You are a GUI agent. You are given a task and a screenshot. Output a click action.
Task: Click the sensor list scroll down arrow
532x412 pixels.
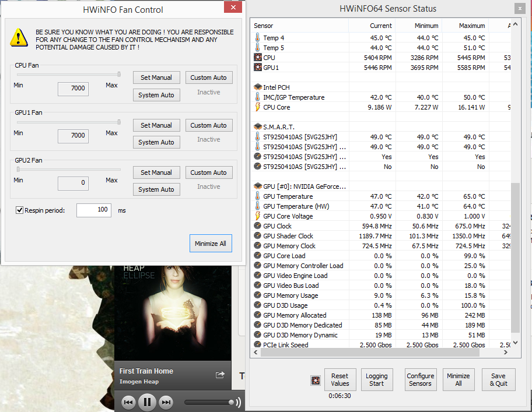515,343
